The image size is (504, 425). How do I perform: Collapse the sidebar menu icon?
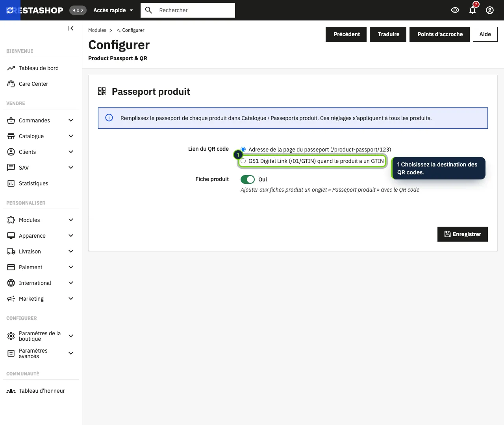pyautogui.click(x=71, y=28)
